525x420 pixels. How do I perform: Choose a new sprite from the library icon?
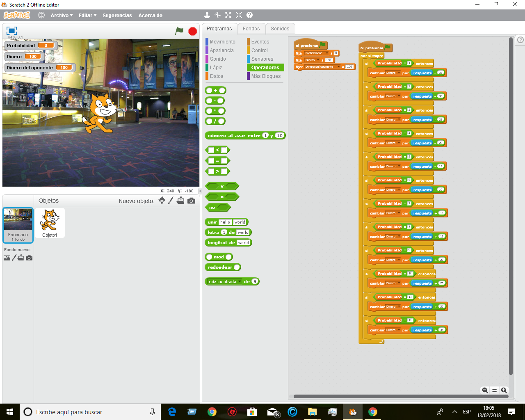162,201
